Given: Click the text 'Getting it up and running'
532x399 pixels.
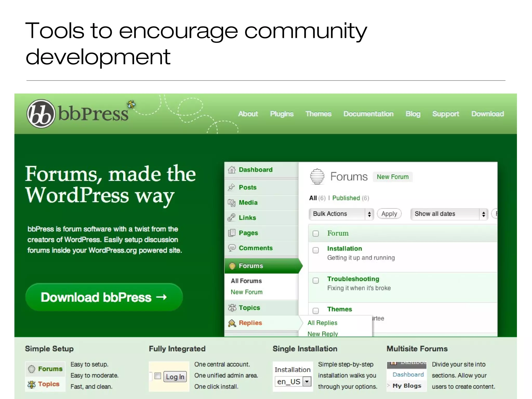Looking at the screenshot, I should click(361, 258).
